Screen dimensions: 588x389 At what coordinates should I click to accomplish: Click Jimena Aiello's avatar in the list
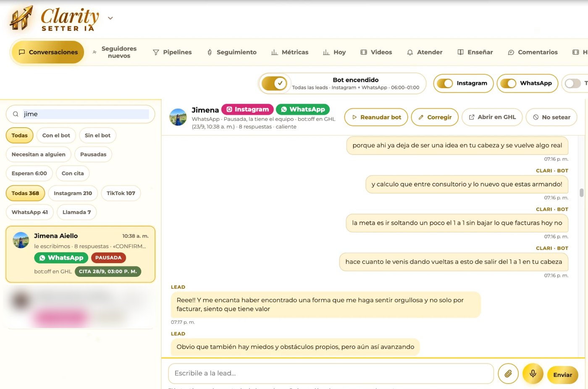(x=21, y=240)
